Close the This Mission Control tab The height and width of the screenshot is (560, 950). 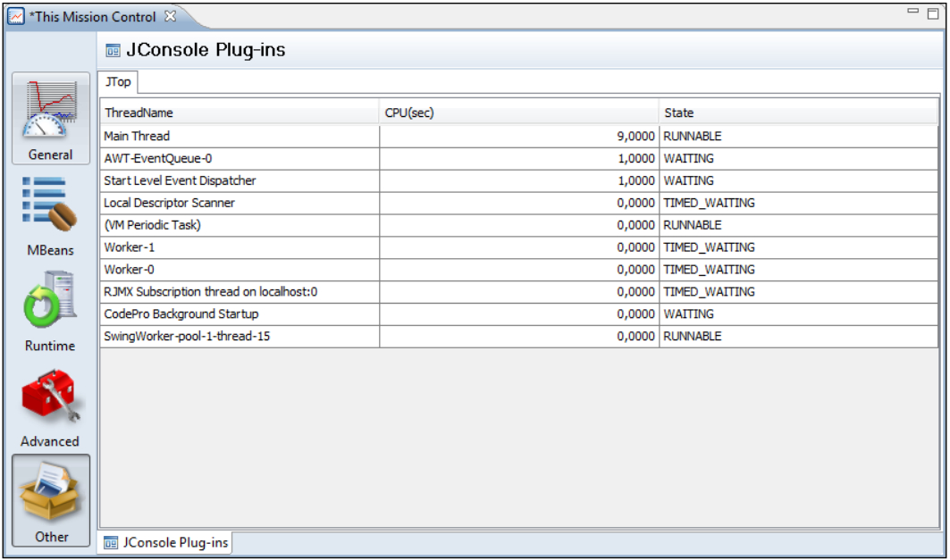pos(171,17)
